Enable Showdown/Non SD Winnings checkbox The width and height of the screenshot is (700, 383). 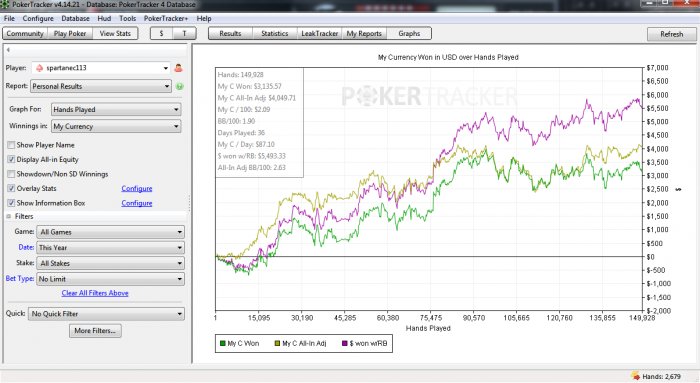11,174
